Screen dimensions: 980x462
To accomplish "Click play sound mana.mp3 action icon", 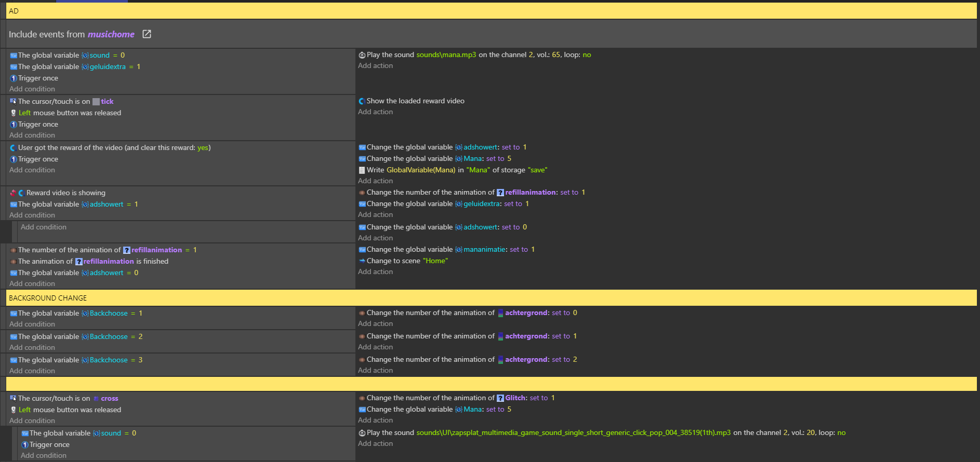I will (362, 55).
